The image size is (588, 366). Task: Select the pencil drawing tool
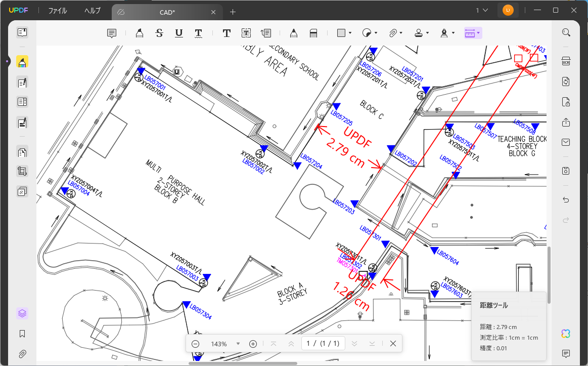pos(293,32)
